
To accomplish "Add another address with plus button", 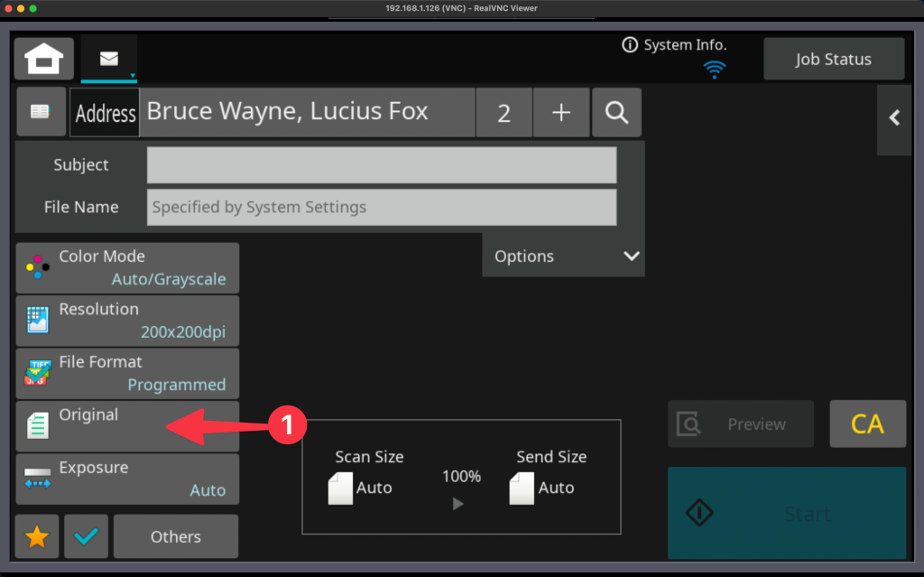I will [x=561, y=113].
